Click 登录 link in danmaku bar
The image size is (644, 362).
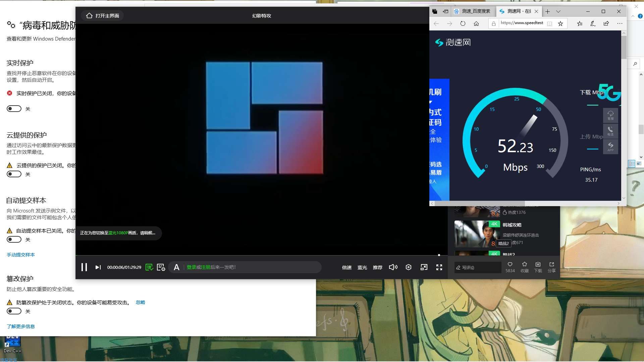[x=191, y=267]
